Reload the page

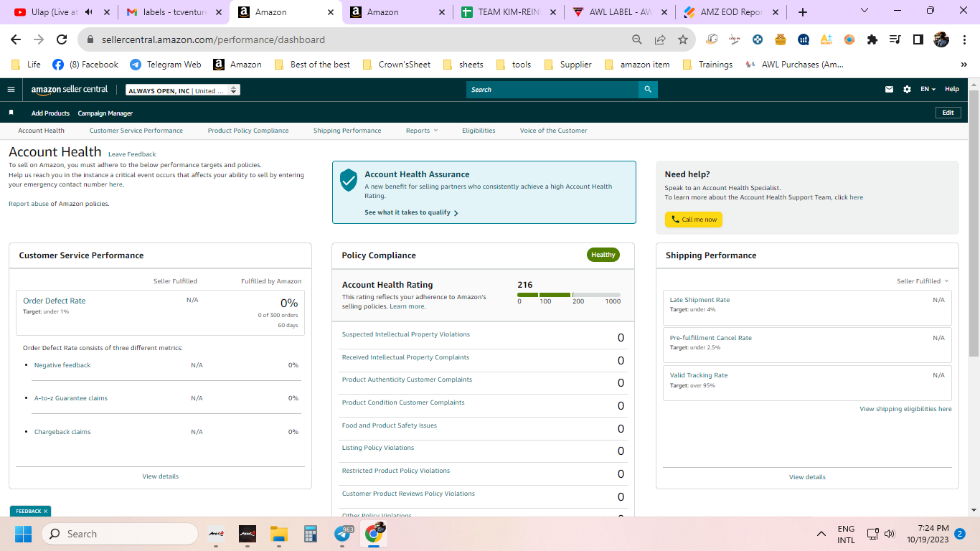click(x=62, y=39)
